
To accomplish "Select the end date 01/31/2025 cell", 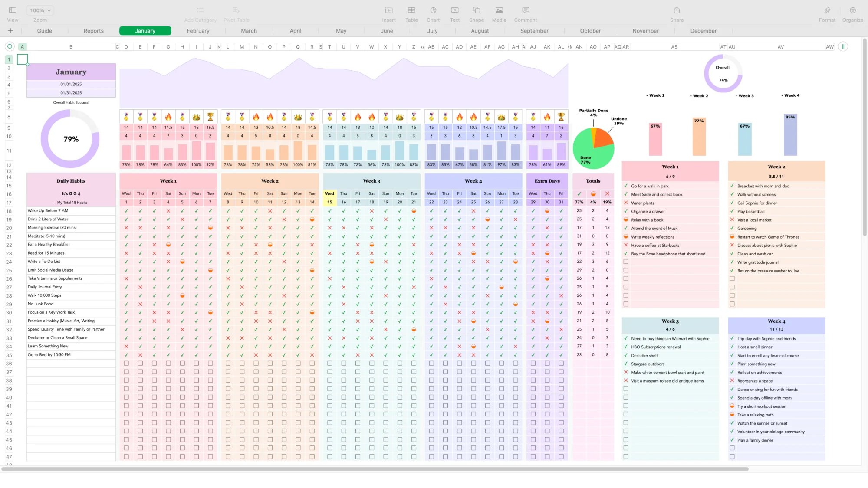I will pyautogui.click(x=71, y=93).
